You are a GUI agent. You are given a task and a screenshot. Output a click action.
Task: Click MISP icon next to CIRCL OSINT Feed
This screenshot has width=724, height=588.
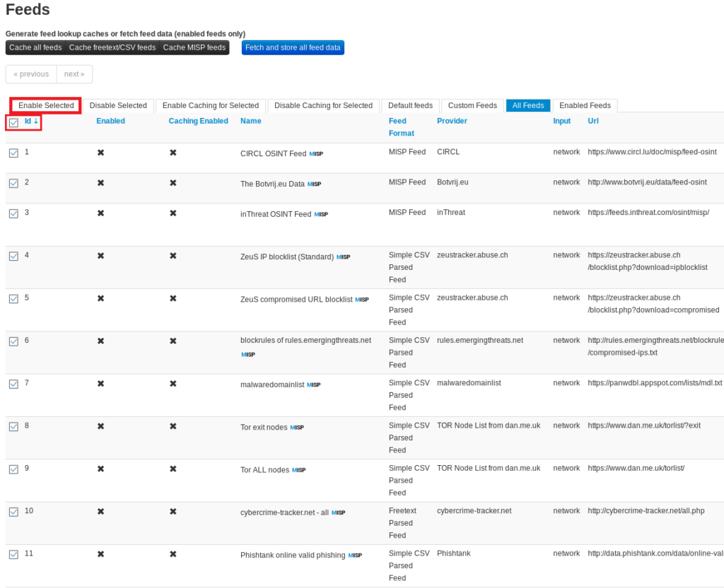tap(316, 153)
